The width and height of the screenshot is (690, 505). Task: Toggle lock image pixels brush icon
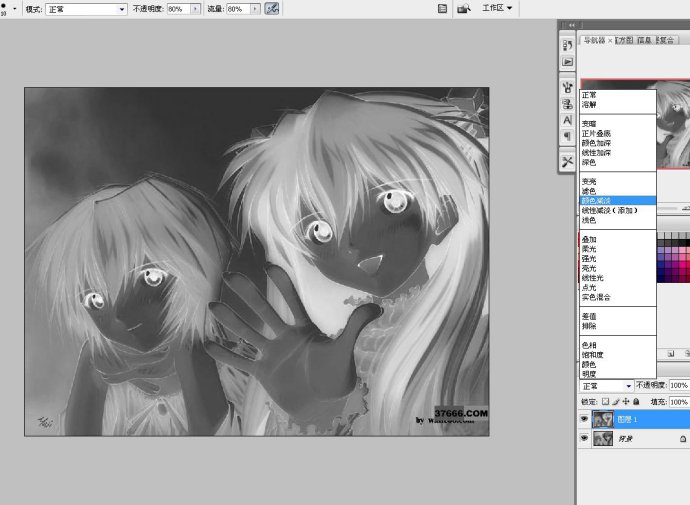616,402
